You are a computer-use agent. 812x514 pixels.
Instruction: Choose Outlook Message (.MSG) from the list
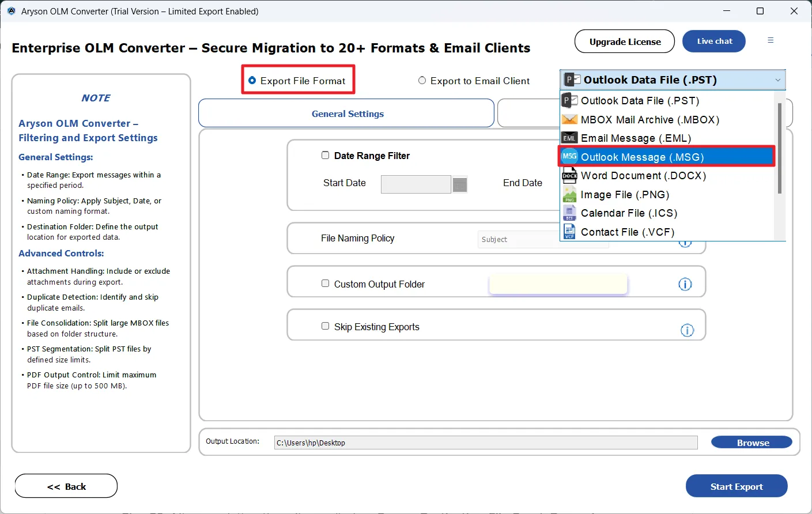[642, 157]
